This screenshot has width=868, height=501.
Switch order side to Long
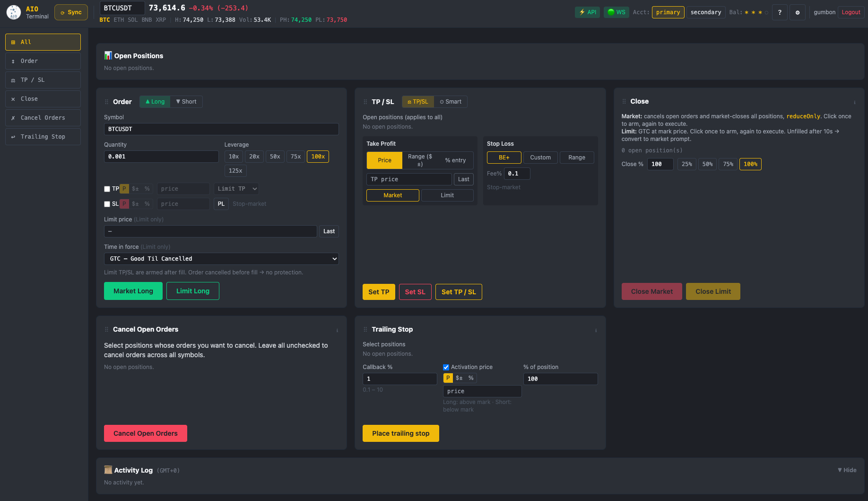[155, 102]
